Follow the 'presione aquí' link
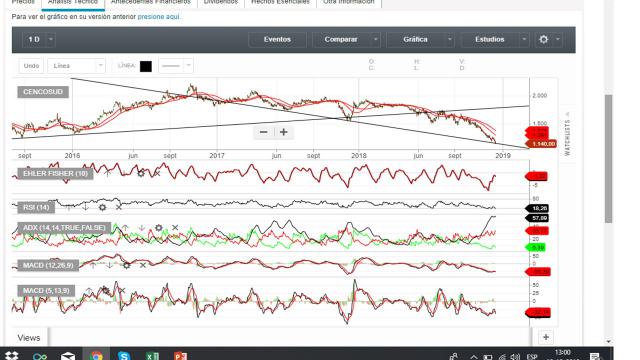 point(158,17)
